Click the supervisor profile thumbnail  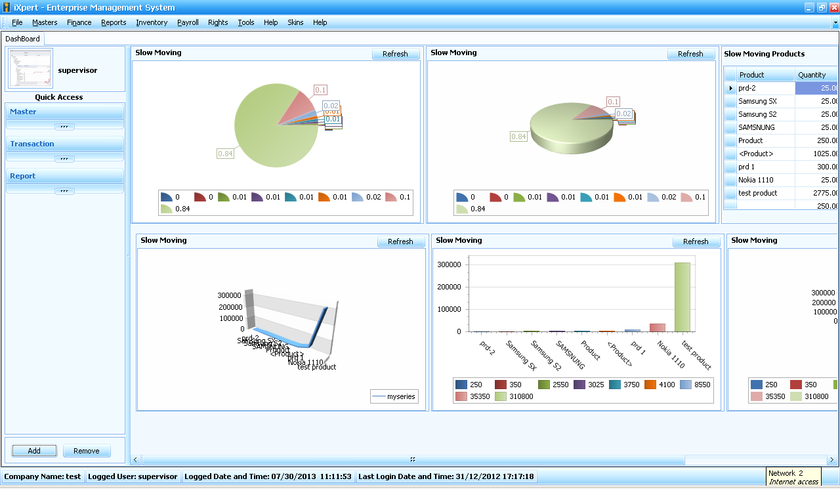(x=30, y=68)
